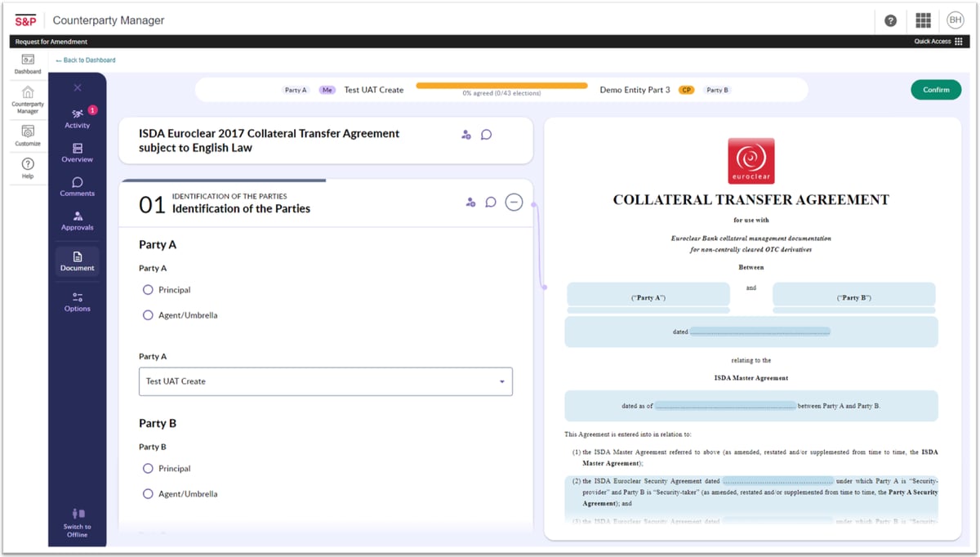Viewport: 980px width, 557px height.
Task: Click Demo Entity Part 3 name in header
Action: point(635,90)
